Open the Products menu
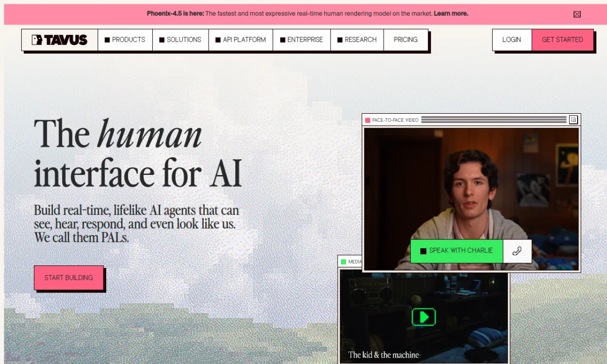 click(125, 40)
